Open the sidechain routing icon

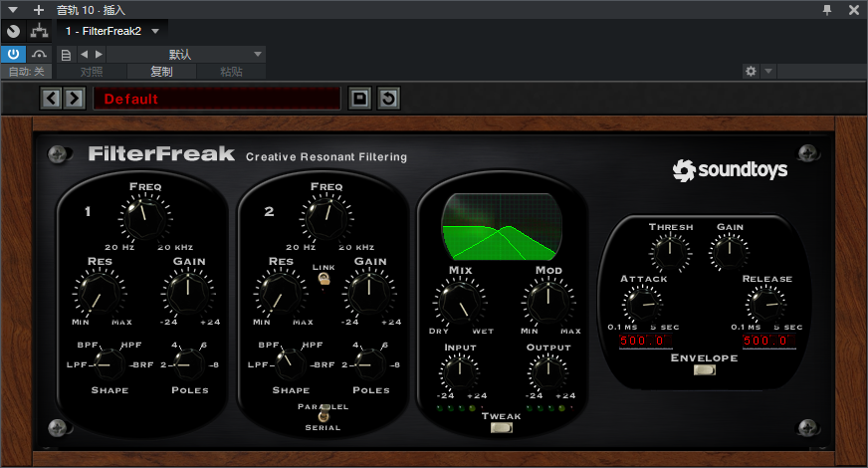pos(39,32)
